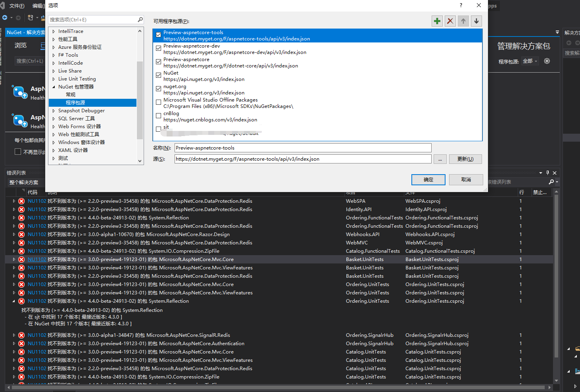
Task: Remove selected package source with red X
Action: (450, 21)
